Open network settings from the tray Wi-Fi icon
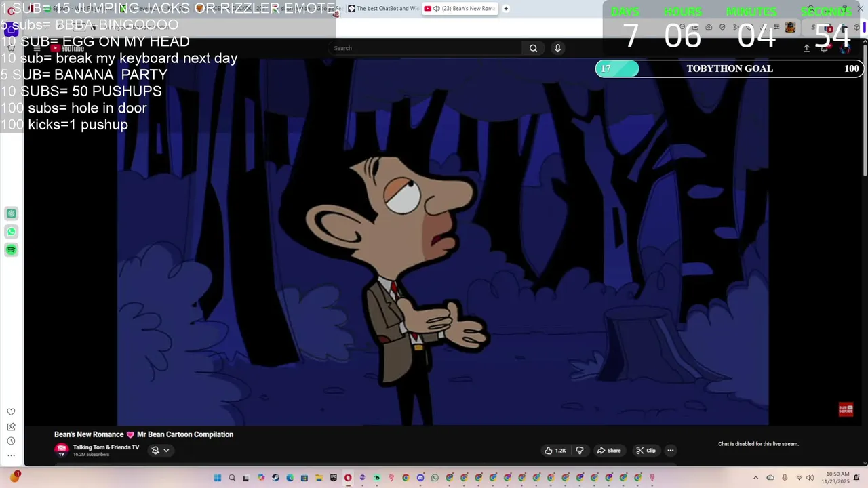This screenshot has width=868, height=488. click(x=800, y=478)
